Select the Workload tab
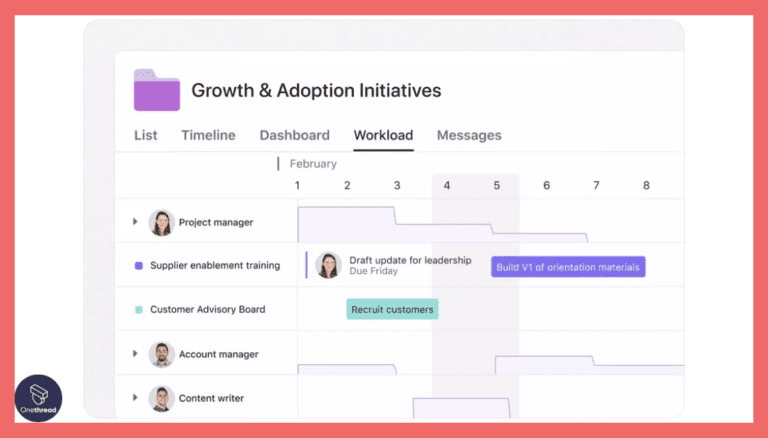Viewport: 768px width, 438px height. point(383,135)
